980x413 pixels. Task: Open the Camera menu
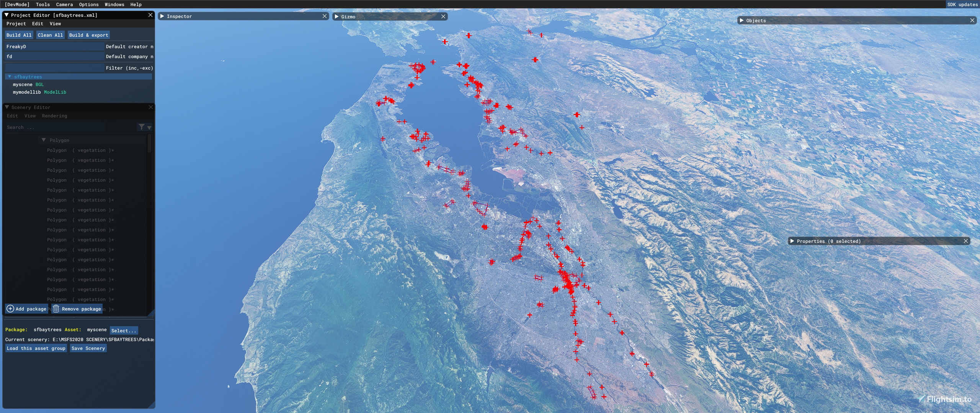[x=64, y=4]
